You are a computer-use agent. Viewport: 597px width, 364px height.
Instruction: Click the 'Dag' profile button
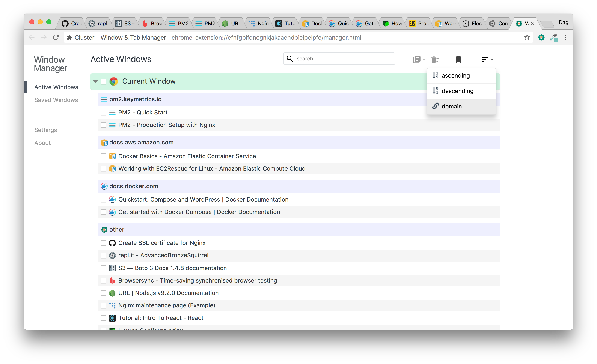point(563,22)
